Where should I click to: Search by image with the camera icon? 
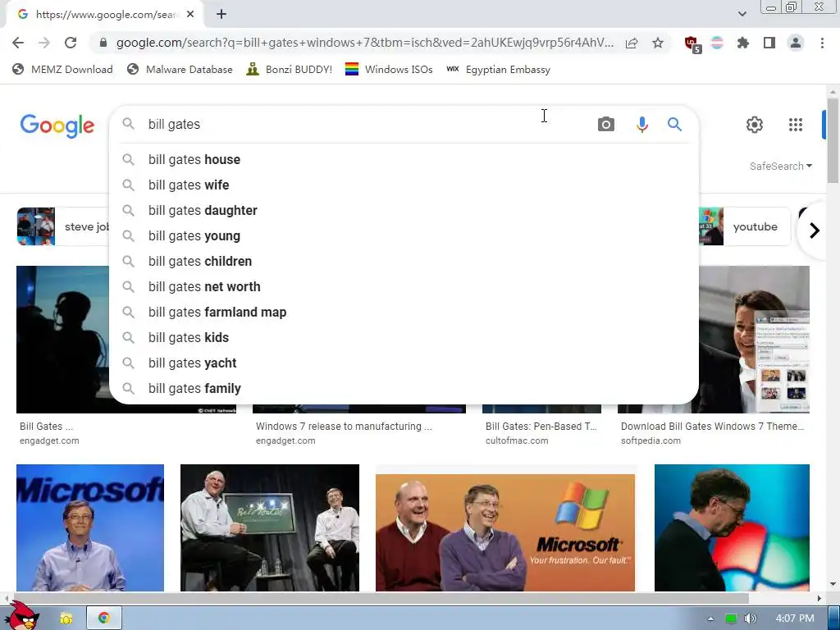pos(606,125)
